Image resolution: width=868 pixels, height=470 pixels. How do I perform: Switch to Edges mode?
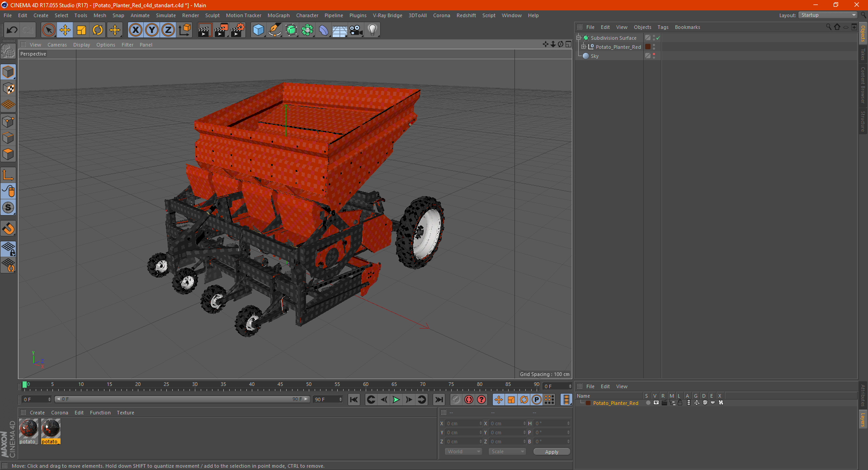(x=8, y=138)
